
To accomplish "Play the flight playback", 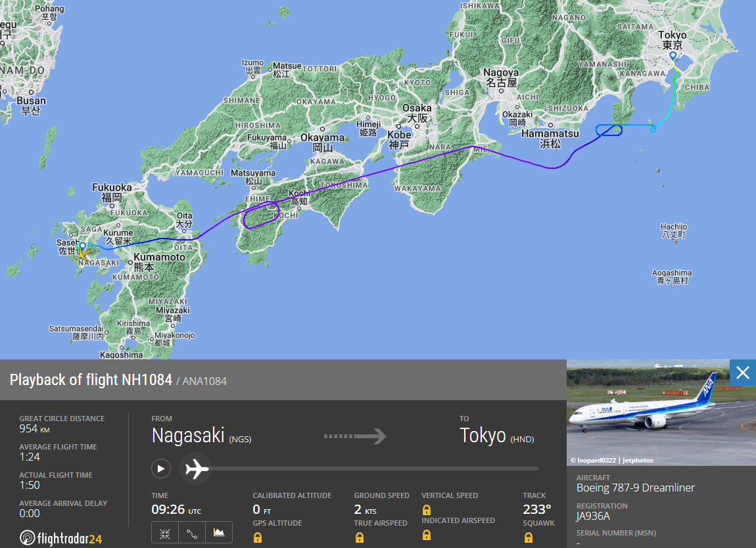I will click(x=161, y=468).
